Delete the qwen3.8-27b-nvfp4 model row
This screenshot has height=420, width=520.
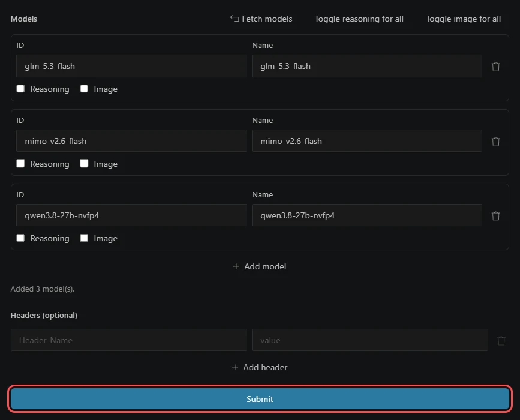coord(496,215)
